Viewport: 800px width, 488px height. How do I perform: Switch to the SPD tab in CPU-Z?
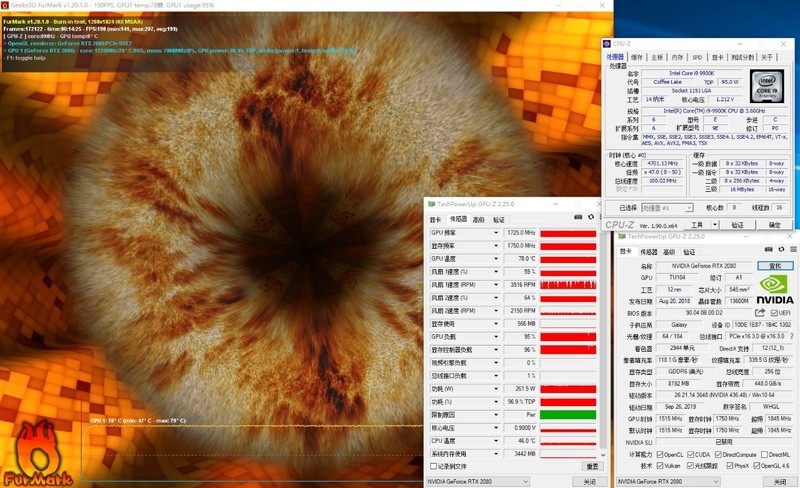(x=698, y=57)
